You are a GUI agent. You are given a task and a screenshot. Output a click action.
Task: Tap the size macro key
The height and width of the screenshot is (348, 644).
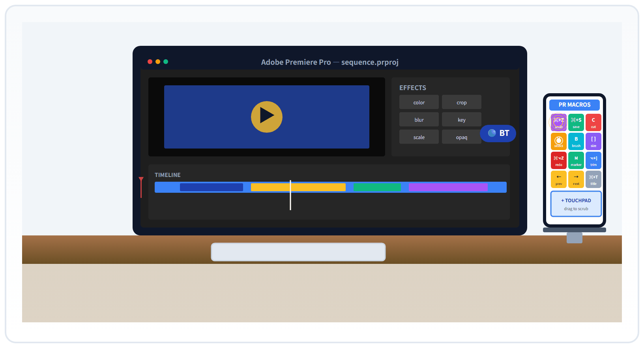click(x=593, y=141)
